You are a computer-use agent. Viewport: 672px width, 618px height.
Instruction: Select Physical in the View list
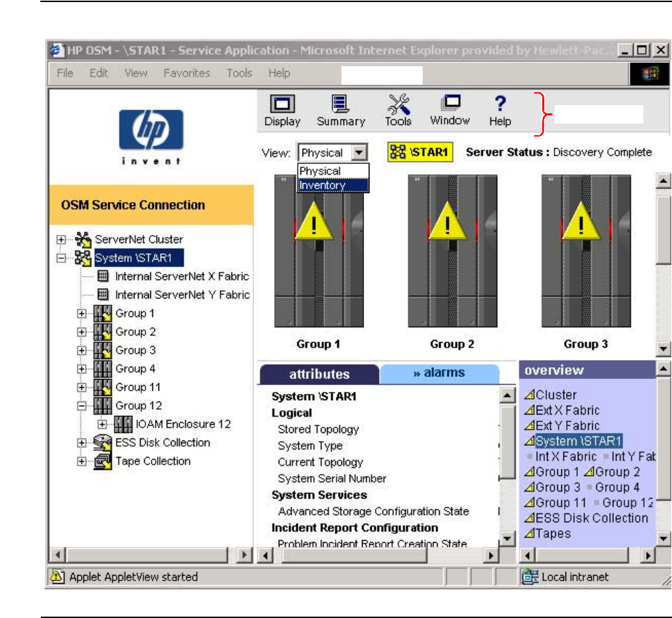tap(333, 171)
